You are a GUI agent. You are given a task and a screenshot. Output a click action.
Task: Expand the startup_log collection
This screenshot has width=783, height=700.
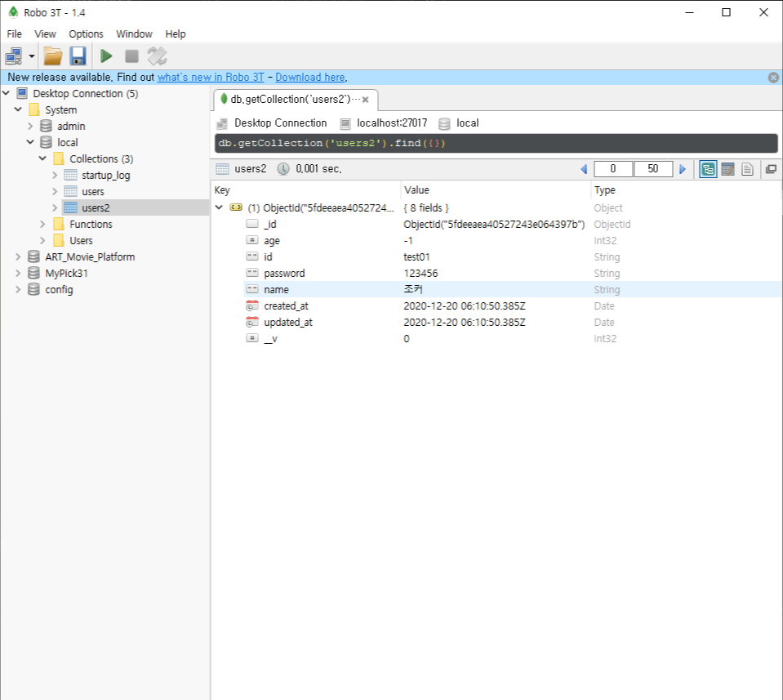pos(55,175)
